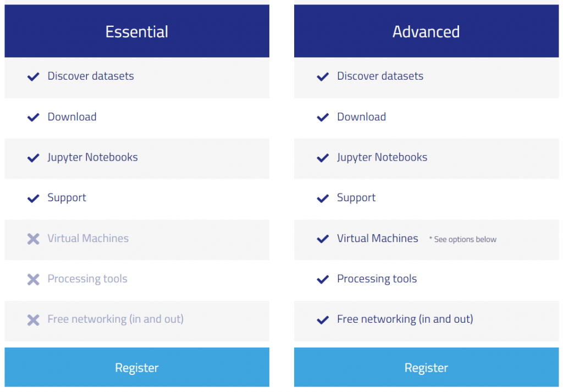Click X icon beside Essential Free networking

pos(34,319)
